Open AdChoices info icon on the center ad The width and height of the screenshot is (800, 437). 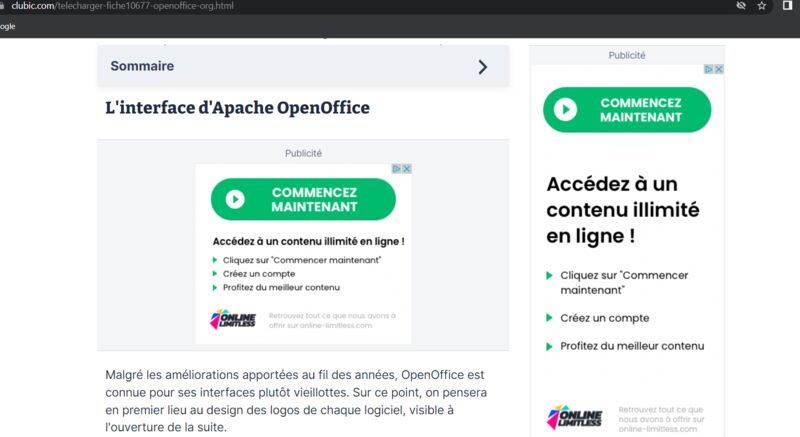coord(396,169)
